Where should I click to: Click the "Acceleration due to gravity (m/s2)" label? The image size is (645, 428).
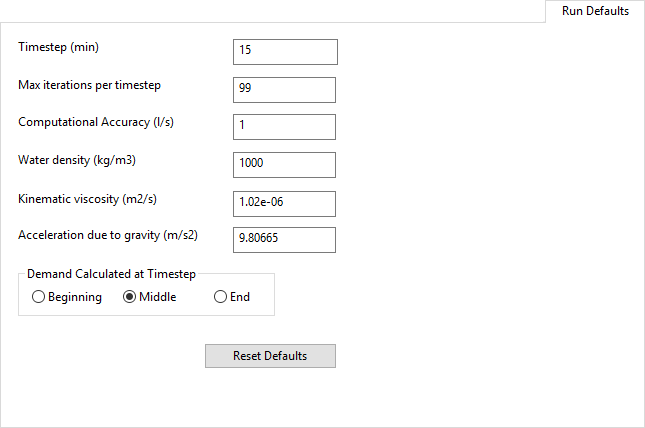tap(108, 235)
